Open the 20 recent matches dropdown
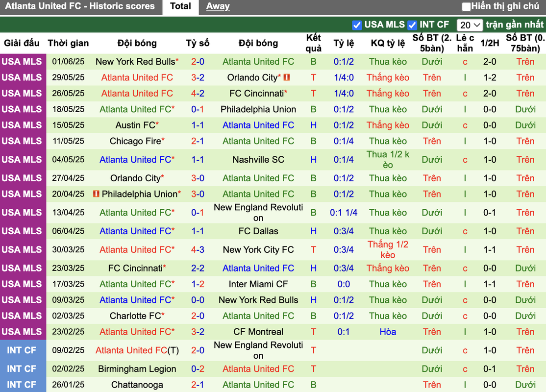This screenshot has height=392, width=546. (x=470, y=25)
